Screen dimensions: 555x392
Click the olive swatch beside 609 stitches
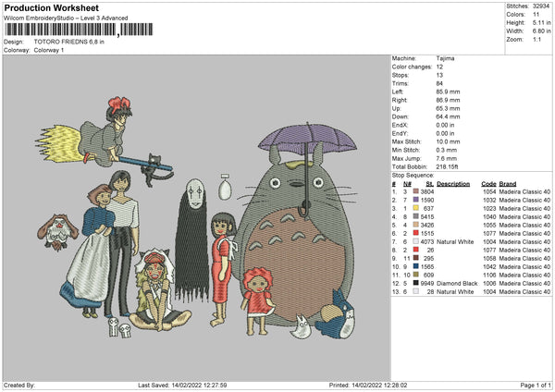tap(416, 275)
